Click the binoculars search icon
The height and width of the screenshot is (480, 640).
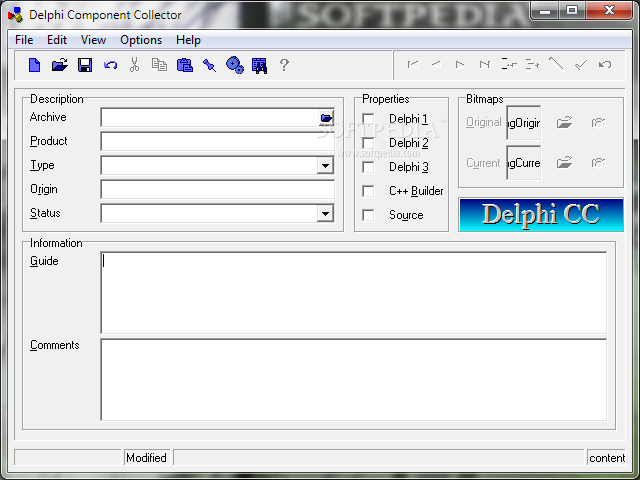click(x=260, y=66)
